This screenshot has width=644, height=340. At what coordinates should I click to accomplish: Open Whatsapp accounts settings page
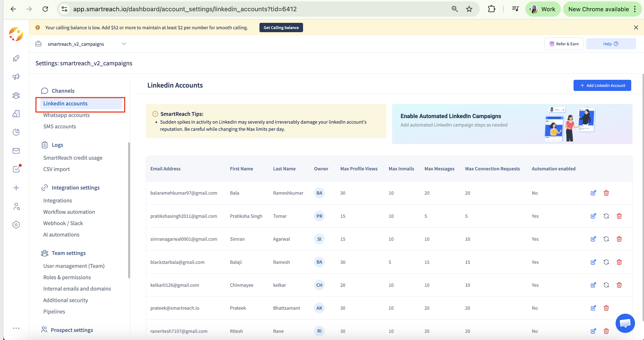(66, 115)
